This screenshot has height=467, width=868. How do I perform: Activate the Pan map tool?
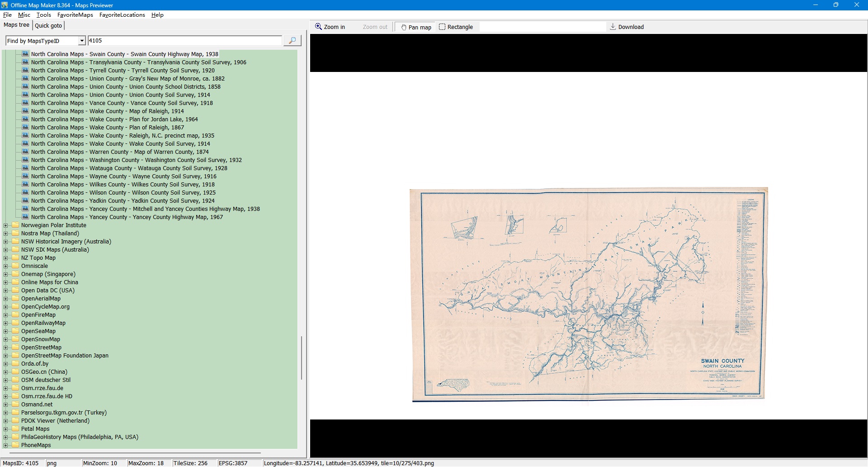coord(415,27)
